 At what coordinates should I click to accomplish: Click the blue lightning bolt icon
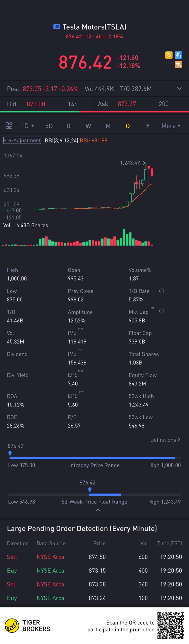coord(178,55)
